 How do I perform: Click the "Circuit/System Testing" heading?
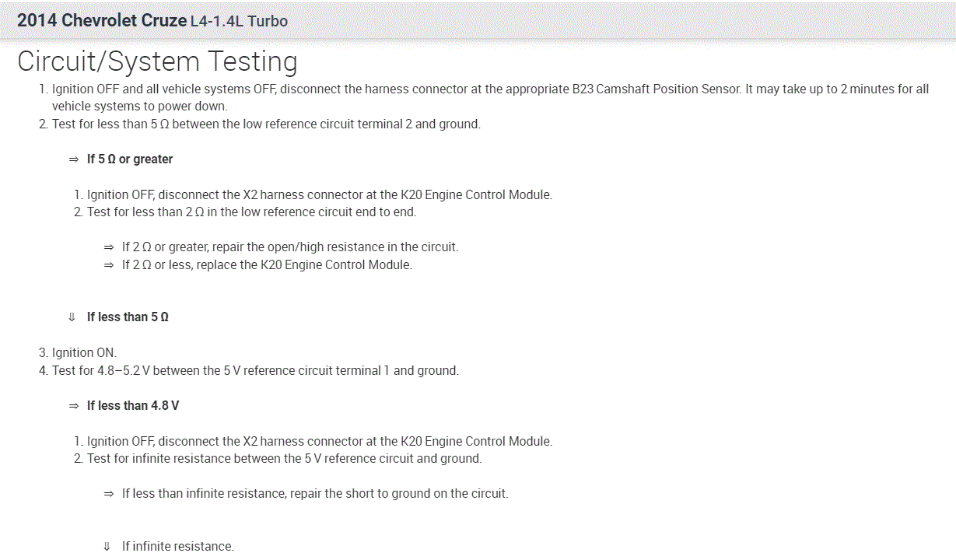pyautogui.click(x=157, y=61)
